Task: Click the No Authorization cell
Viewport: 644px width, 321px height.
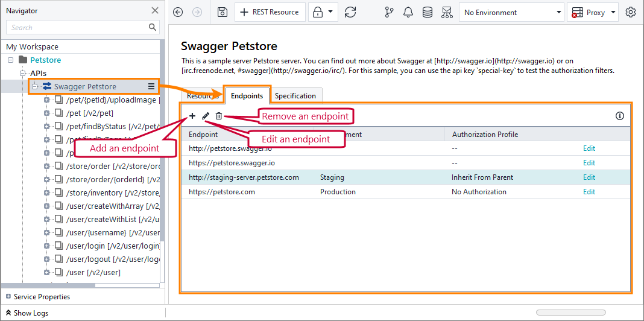Action: (479, 192)
